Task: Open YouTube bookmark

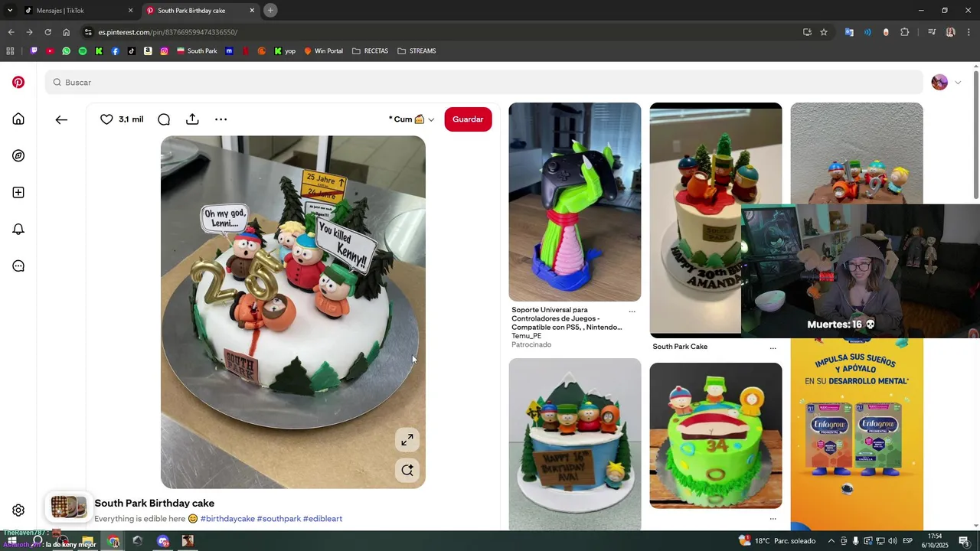Action: [50, 51]
